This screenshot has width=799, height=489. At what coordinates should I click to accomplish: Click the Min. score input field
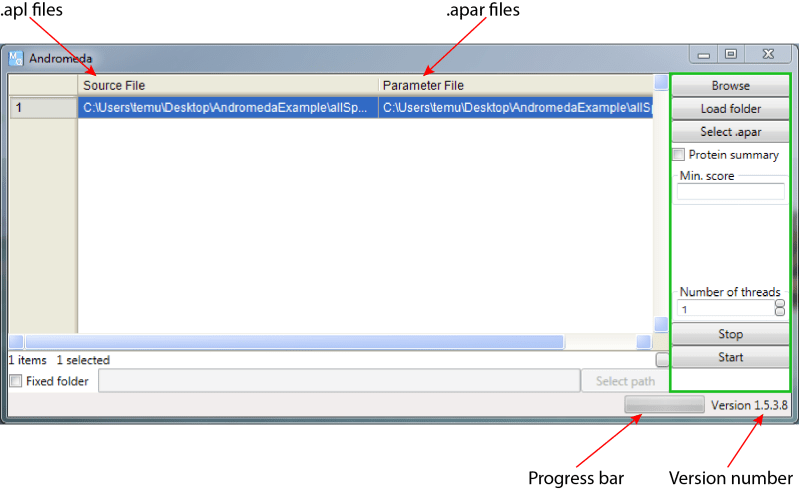click(730, 192)
